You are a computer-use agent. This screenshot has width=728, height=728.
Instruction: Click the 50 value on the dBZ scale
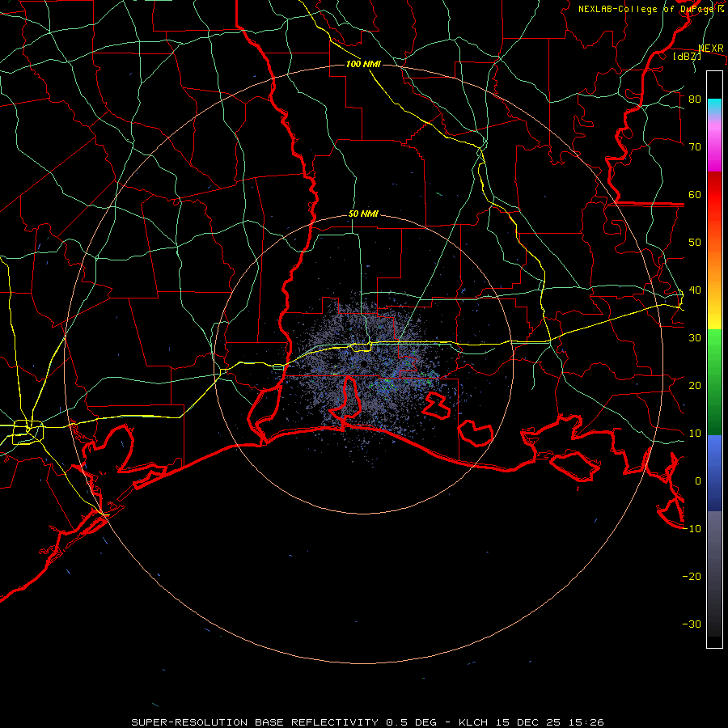695,243
